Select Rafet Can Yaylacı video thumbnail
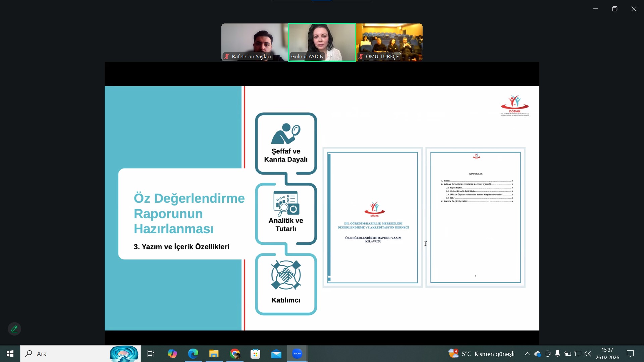This screenshot has height=362, width=644. (x=255, y=42)
